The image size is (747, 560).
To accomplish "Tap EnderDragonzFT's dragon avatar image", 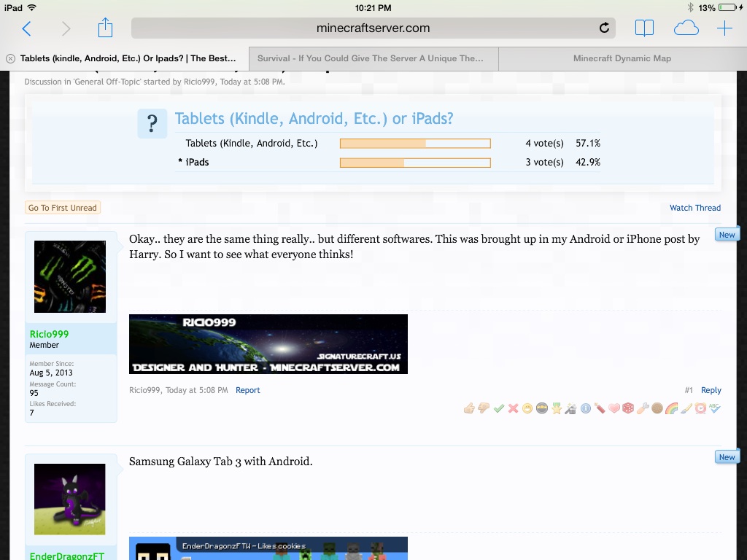I will 70,499.
